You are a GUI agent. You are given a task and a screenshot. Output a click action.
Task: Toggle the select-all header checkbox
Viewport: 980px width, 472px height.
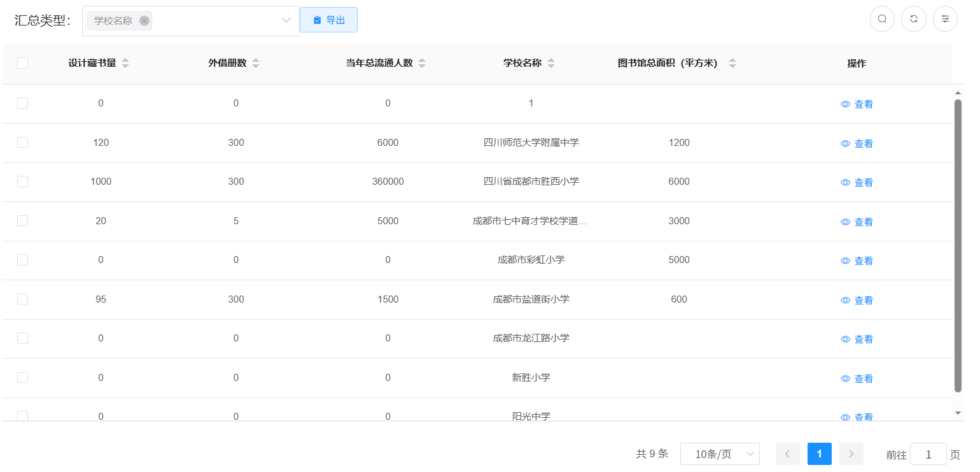pos(23,63)
